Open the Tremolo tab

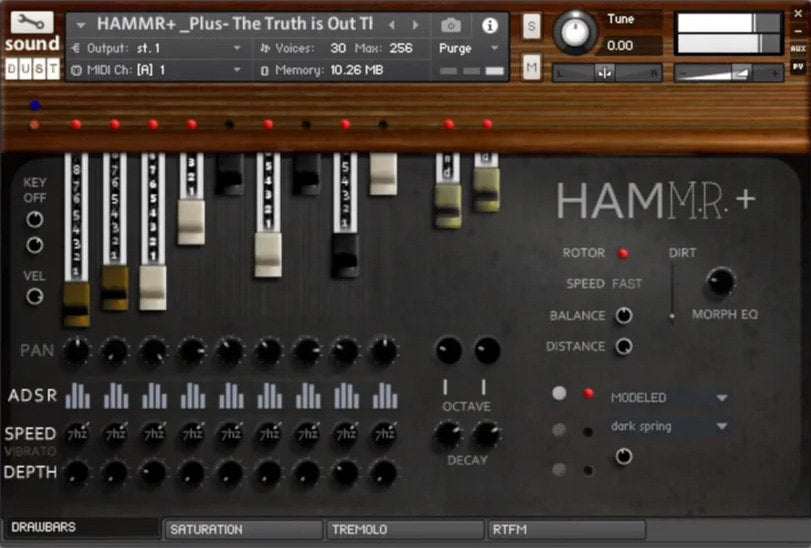pyautogui.click(x=405, y=529)
